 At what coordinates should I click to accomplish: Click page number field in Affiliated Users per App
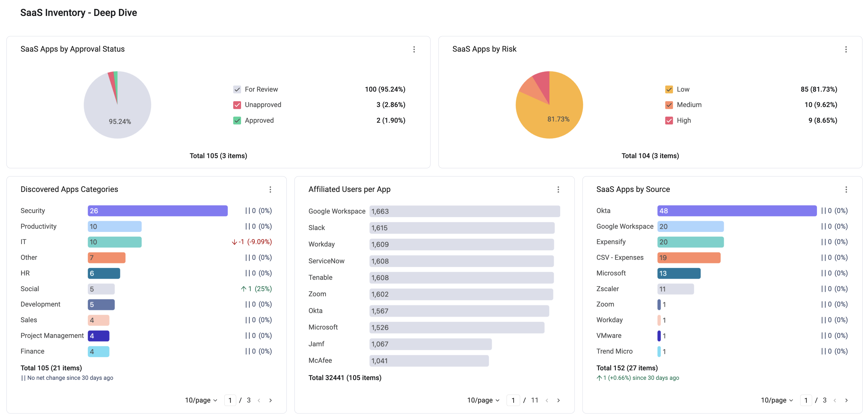513,400
